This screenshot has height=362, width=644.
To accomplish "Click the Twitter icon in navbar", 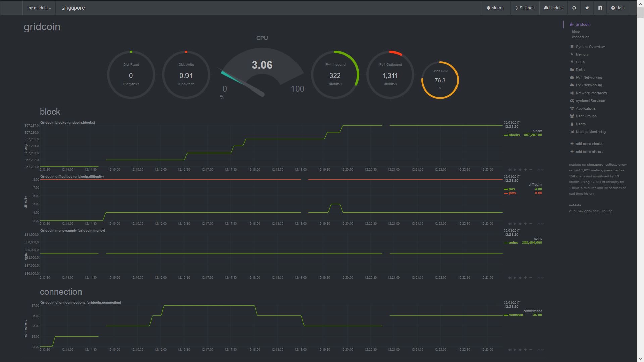I will (587, 8).
